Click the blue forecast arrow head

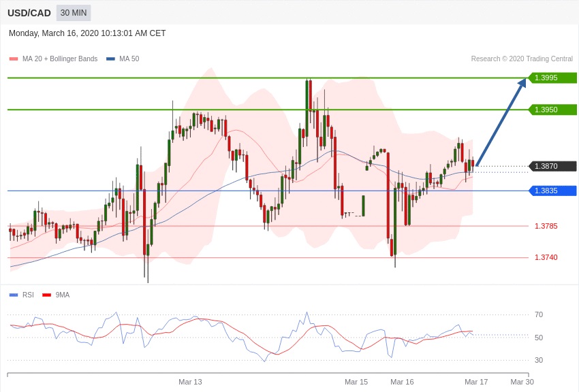[522, 82]
